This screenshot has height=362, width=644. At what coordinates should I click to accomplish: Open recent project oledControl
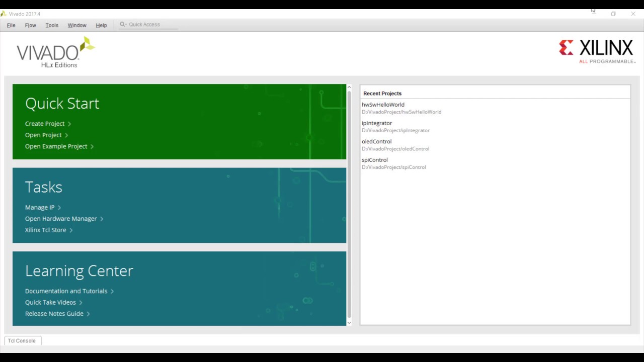[376, 142]
